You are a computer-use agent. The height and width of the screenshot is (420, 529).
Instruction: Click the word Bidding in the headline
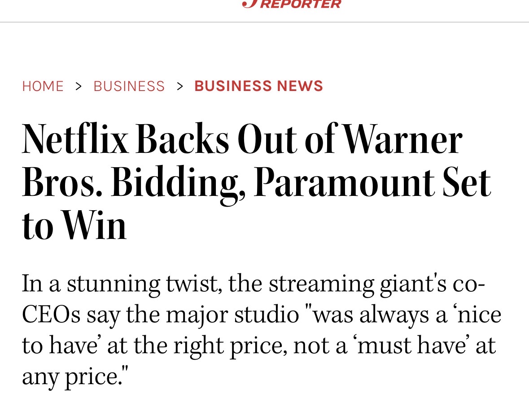coord(175,183)
